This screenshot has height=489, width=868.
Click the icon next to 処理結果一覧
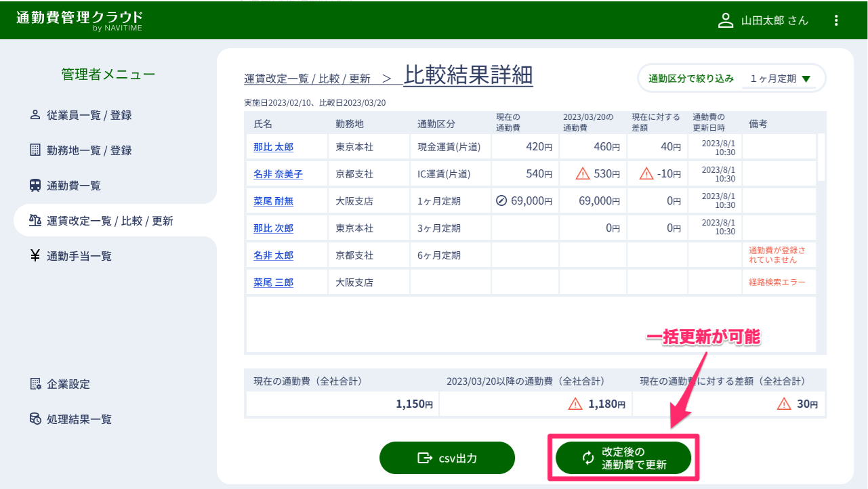35,419
